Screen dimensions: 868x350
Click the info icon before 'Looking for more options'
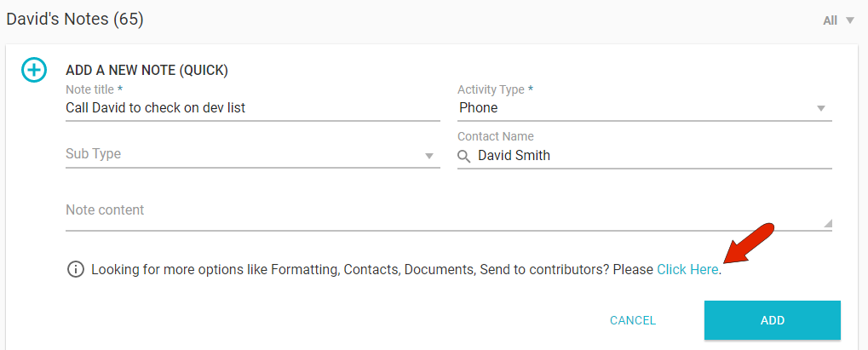[75, 269]
